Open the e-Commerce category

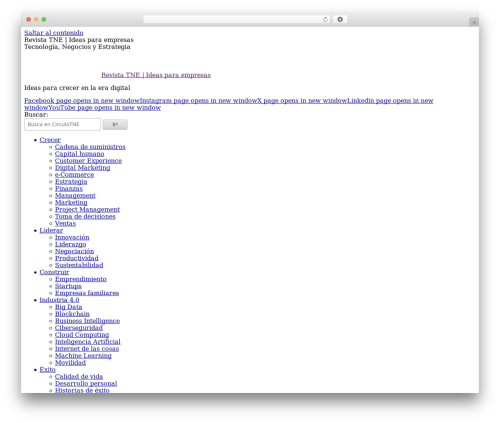(x=74, y=175)
